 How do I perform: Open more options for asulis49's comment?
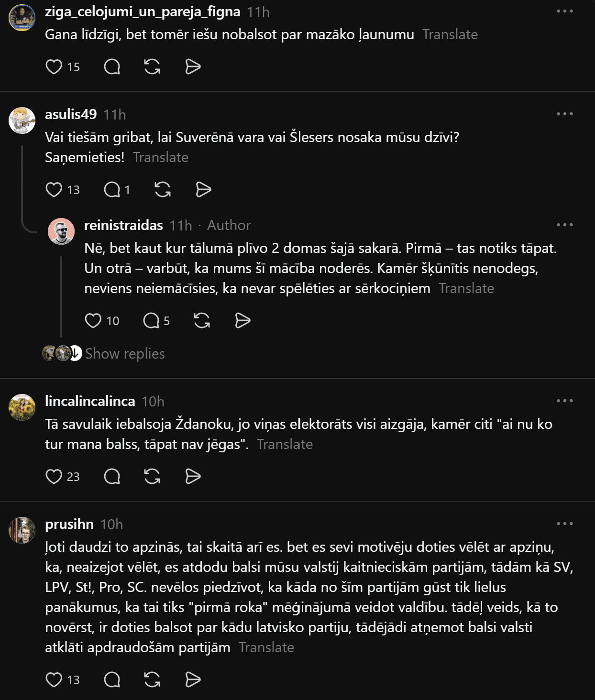[565, 114]
